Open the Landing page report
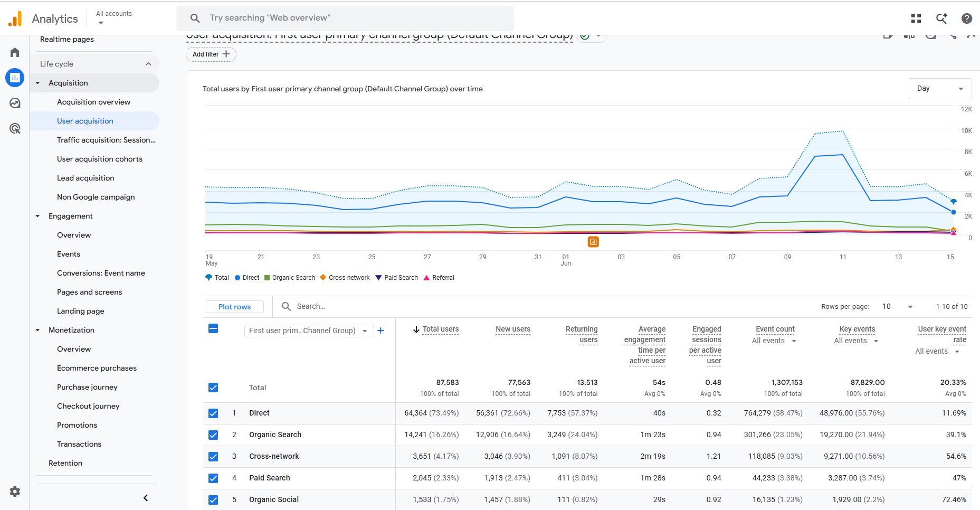This screenshot has height=510, width=980. tap(80, 311)
